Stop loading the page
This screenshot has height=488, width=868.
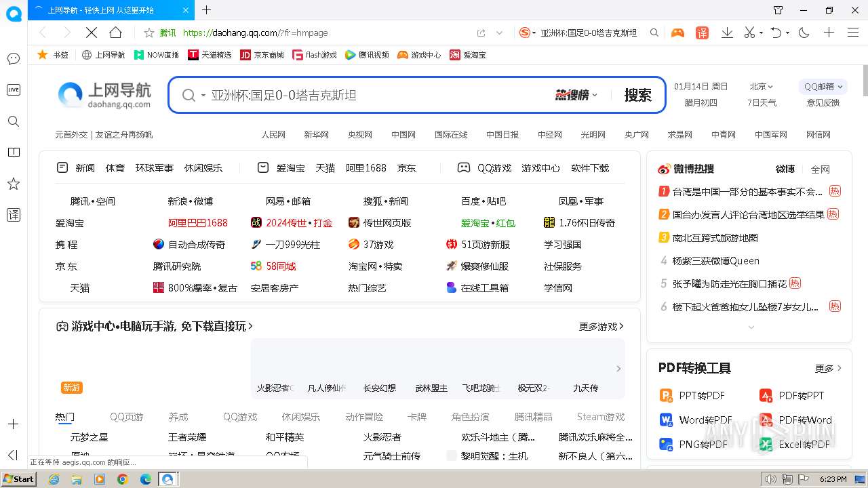click(92, 33)
